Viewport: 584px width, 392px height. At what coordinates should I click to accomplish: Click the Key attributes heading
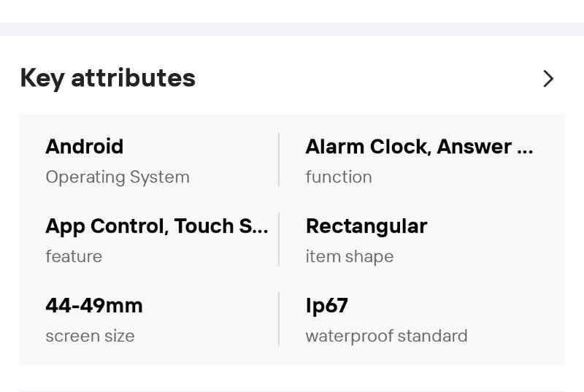click(x=108, y=78)
